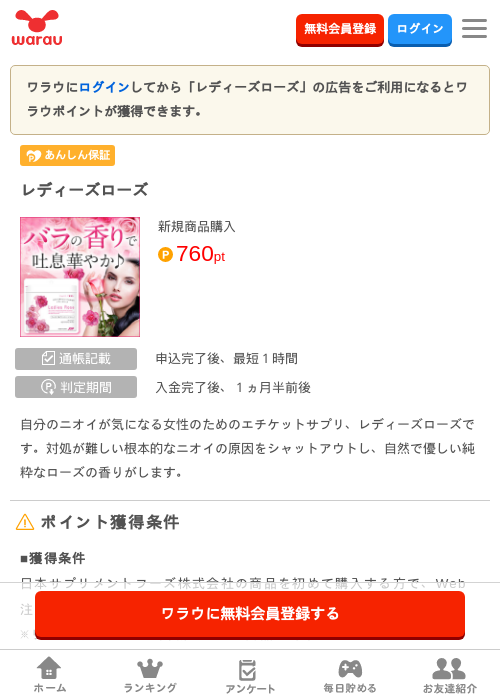Click the 判定期間 label
The image size is (500, 700).
pos(76,387)
